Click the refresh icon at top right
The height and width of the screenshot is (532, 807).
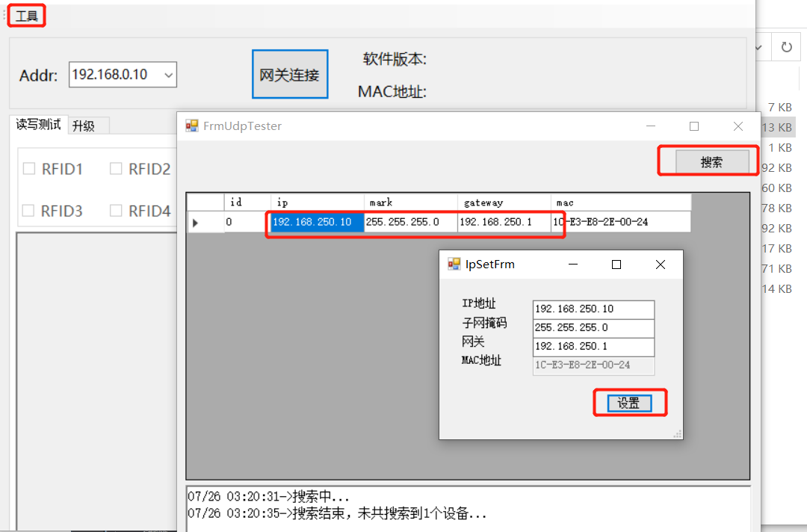pyautogui.click(x=786, y=46)
